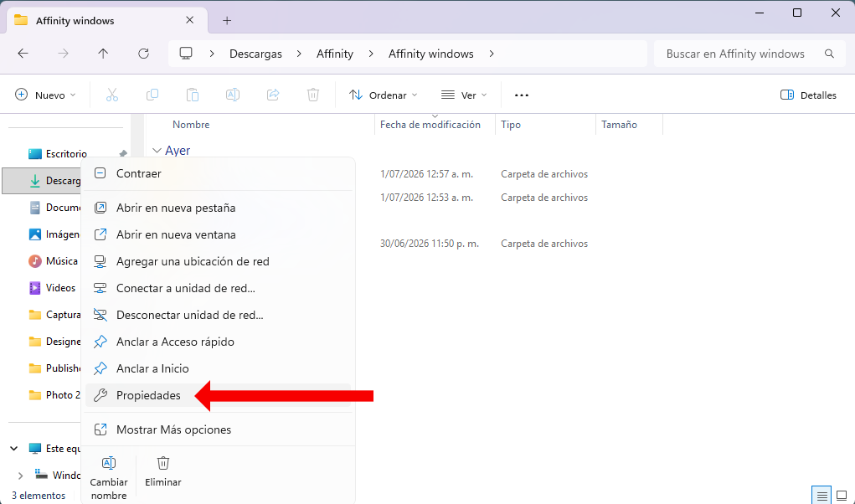Image resolution: width=855 pixels, height=504 pixels.
Task: Click the Cut scissors icon in toolbar
Action: (111, 95)
